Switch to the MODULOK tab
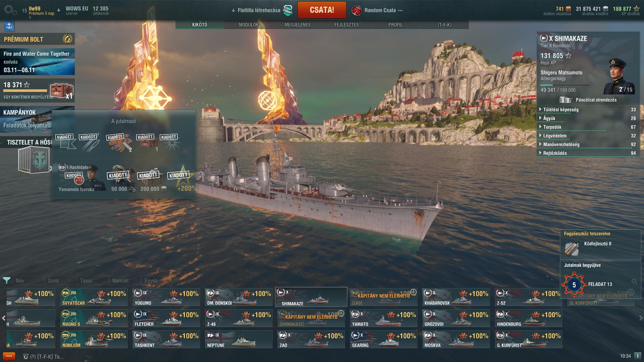Screen dimensions: 644x362 249,25
